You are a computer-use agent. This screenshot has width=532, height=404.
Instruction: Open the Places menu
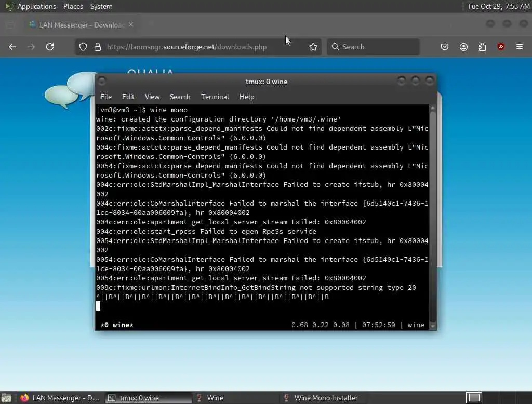pyautogui.click(x=73, y=6)
